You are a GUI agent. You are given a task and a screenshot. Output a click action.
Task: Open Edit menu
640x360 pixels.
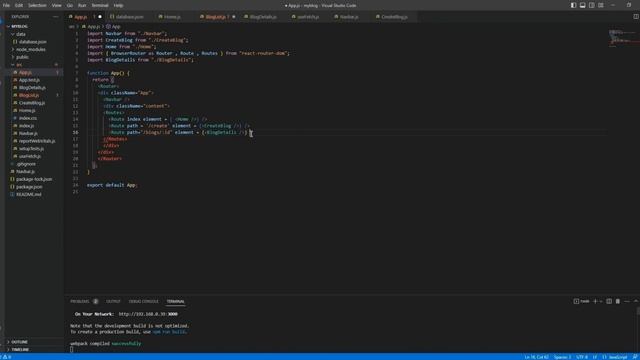coord(19,5)
